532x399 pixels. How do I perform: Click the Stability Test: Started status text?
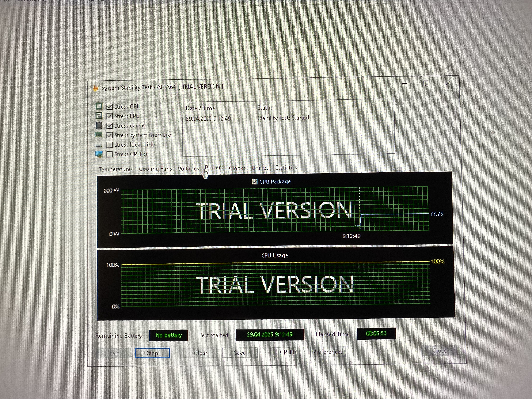283,118
